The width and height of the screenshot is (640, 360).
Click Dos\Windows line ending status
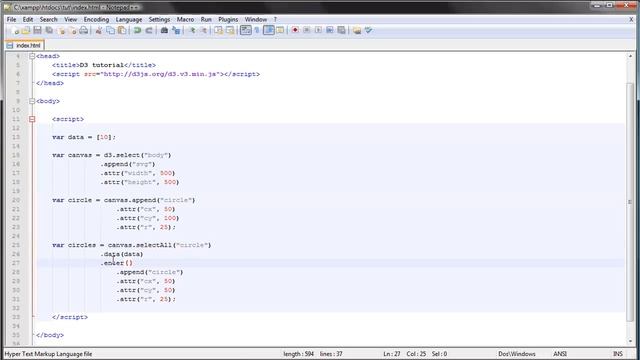coord(516,354)
